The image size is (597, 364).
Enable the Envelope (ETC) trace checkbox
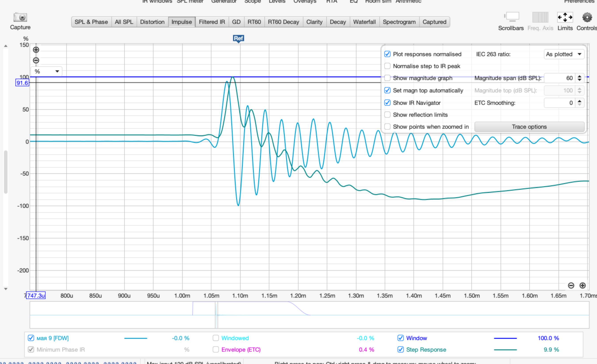pos(216,349)
